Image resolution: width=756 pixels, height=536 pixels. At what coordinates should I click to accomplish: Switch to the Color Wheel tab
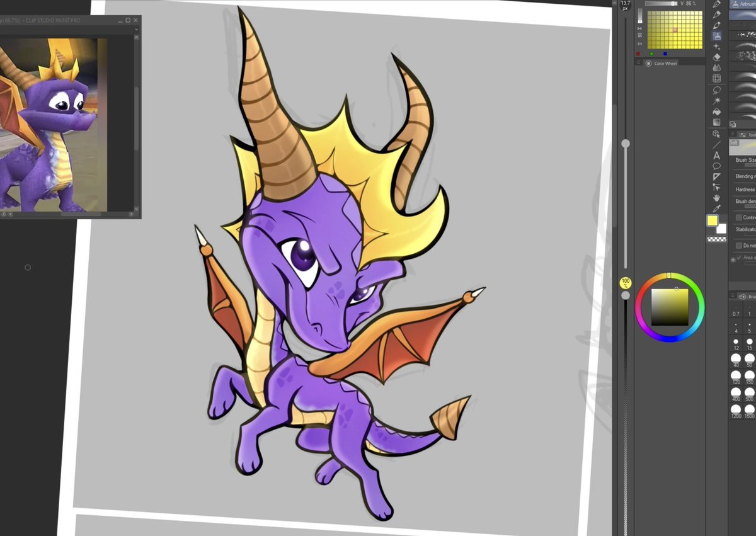[x=667, y=62]
